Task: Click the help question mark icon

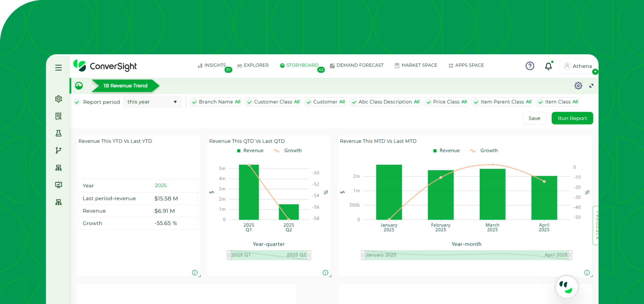Action: (x=530, y=66)
